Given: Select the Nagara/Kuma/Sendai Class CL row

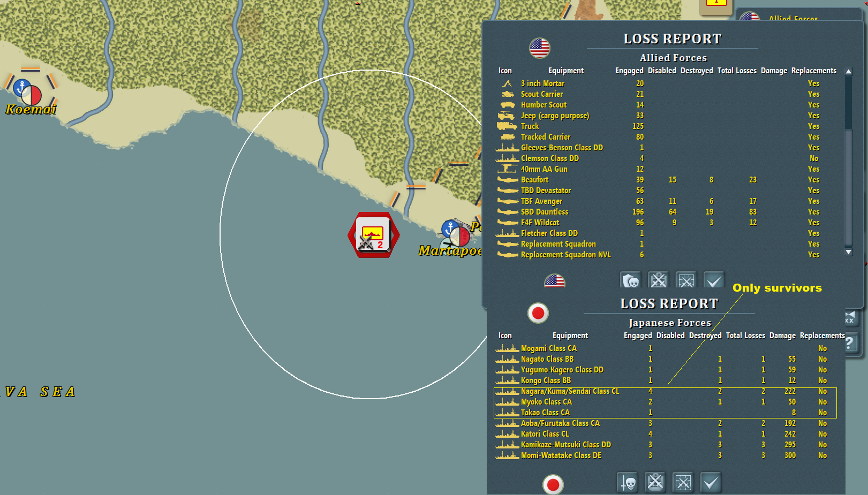Looking at the screenshot, I should (665, 391).
